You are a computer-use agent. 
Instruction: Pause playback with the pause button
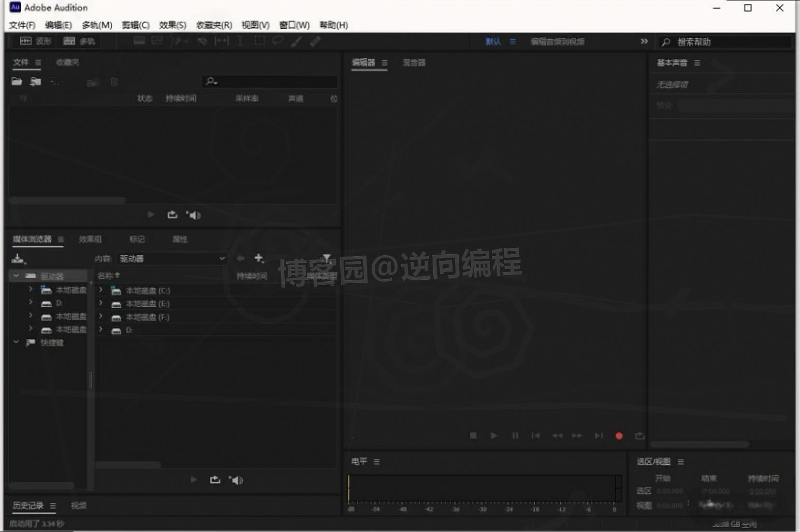515,435
